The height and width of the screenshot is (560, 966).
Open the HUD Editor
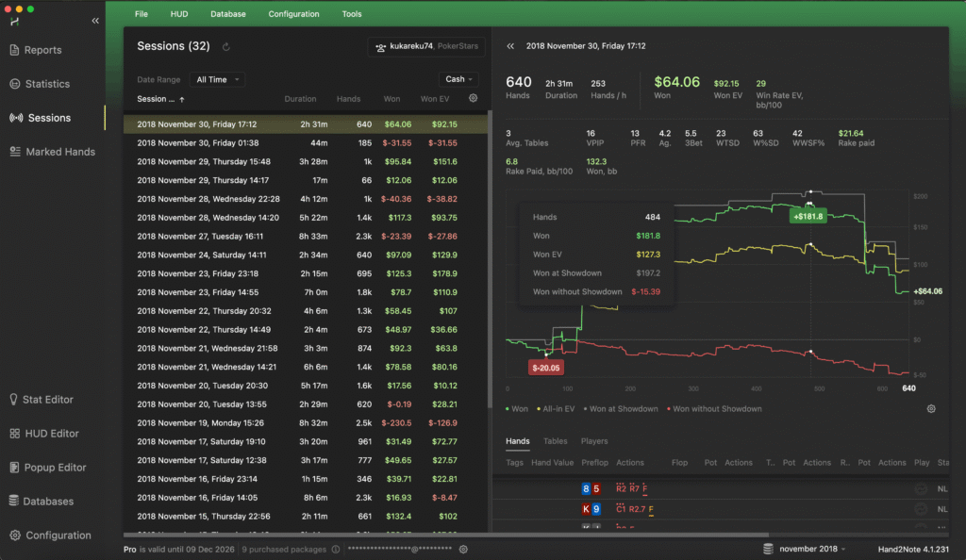[x=50, y=434]
